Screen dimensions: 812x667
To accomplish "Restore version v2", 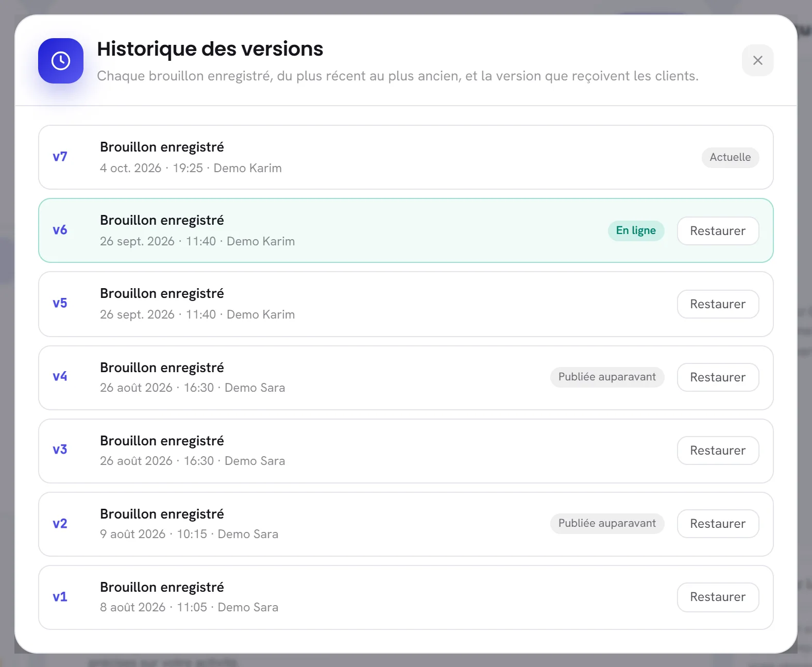I will click(x=718, y=524).
